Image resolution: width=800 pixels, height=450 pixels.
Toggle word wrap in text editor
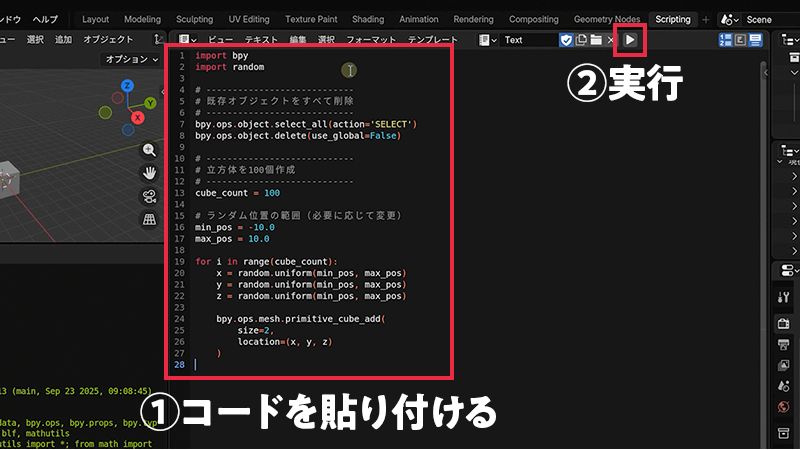(x=740, y=40)
